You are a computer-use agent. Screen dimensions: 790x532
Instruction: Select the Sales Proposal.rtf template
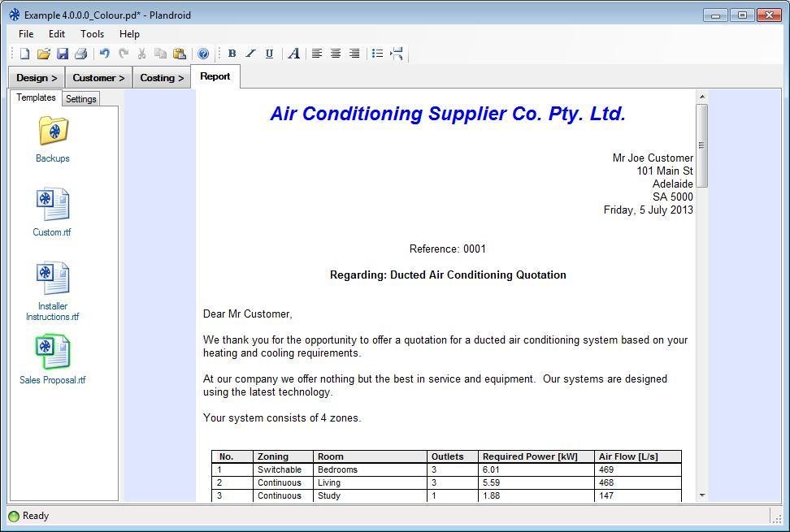(x=52, y=360)
